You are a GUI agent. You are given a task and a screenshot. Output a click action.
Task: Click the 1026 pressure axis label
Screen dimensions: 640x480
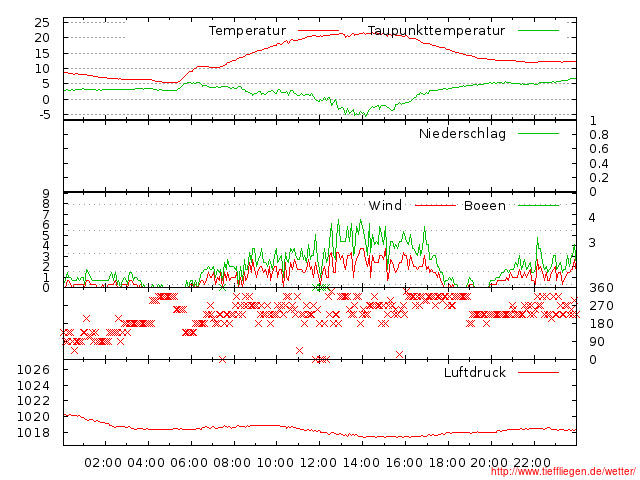click(33, 370)
